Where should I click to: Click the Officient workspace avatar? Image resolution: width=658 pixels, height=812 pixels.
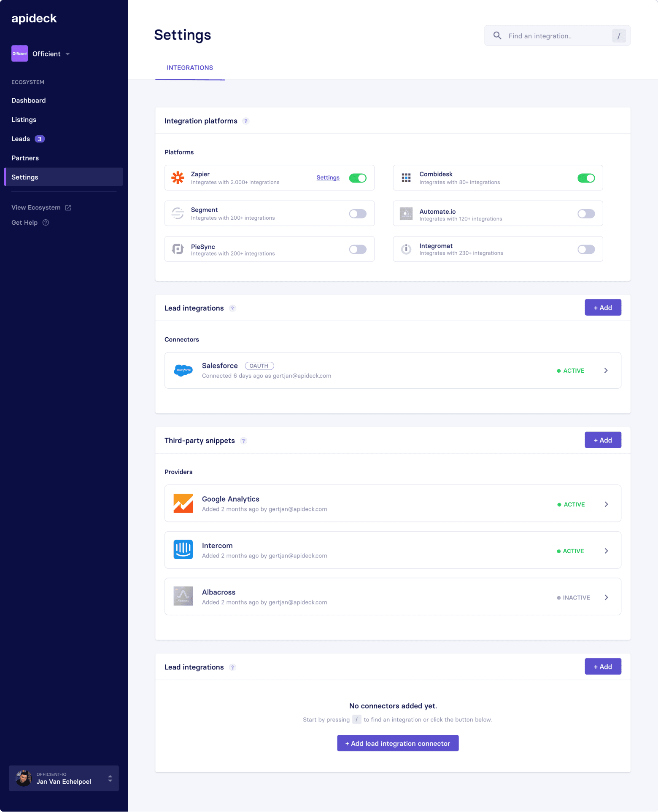pos(19,54)
